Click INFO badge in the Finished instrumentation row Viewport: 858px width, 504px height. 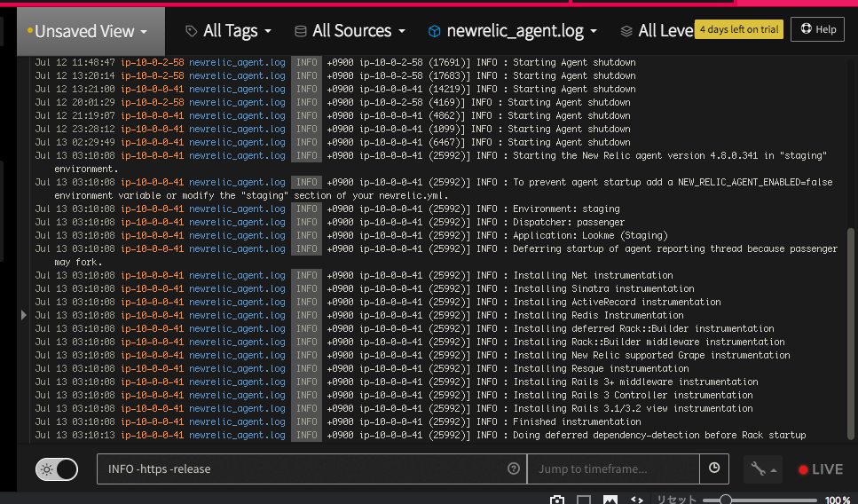click(x=306, y=421)
